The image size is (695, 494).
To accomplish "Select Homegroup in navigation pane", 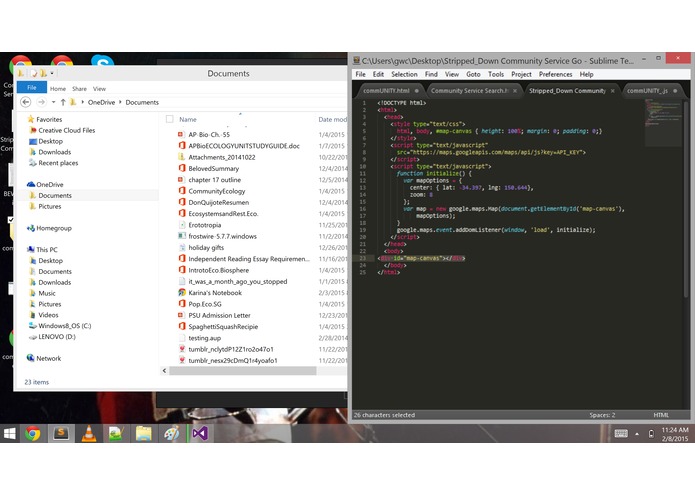I will click(54, 228).
